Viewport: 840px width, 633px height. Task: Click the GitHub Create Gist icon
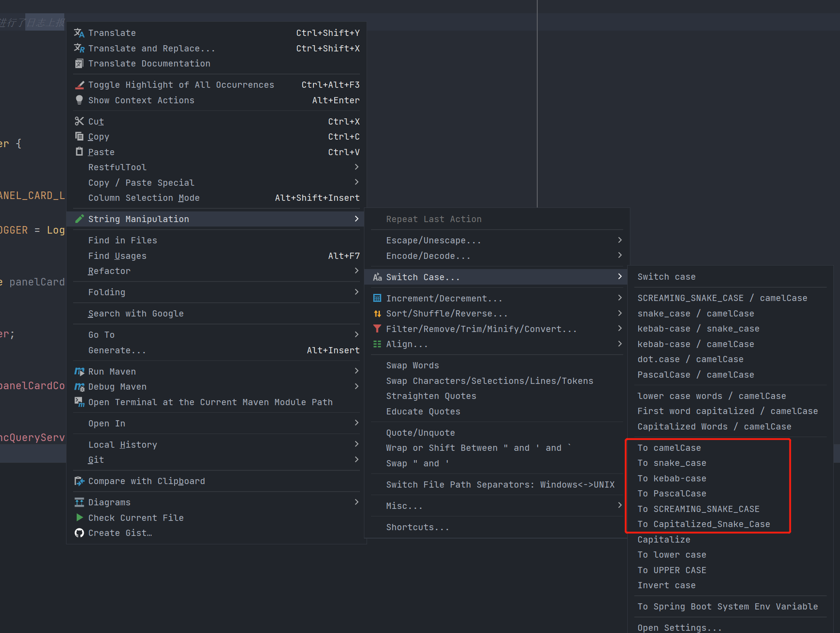[79, 533]
